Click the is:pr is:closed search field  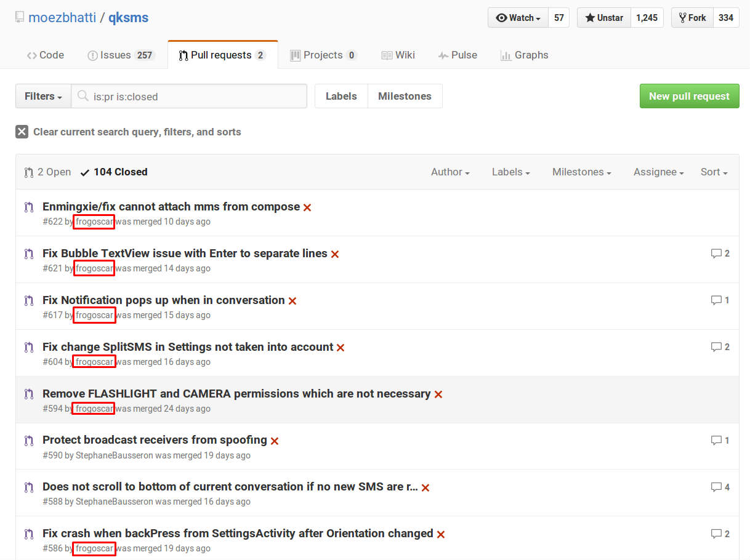(x=197, y=97)
